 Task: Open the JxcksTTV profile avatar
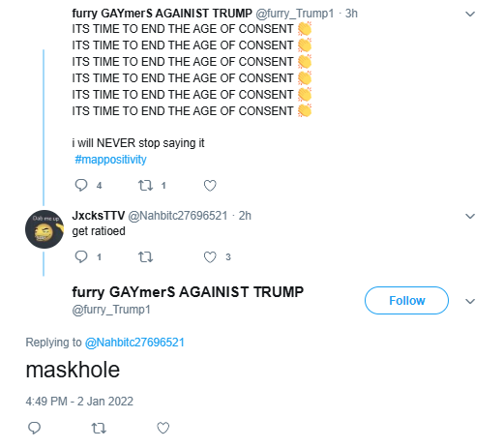44,229
